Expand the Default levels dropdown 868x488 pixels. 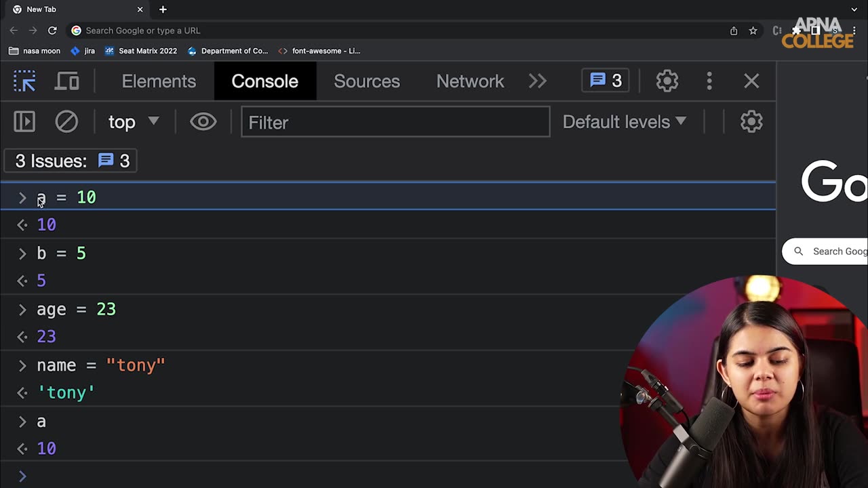pos(624,122)
